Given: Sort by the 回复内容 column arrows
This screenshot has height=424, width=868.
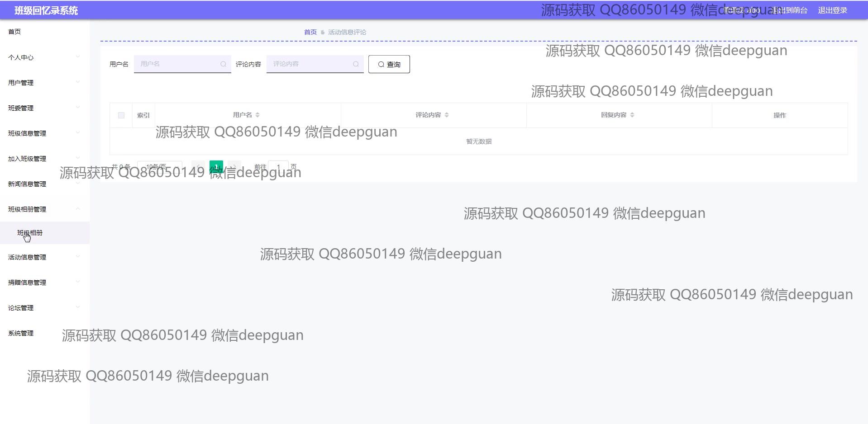Looking at the screenshot, I should pyautogui.click(x=632, y=115).
